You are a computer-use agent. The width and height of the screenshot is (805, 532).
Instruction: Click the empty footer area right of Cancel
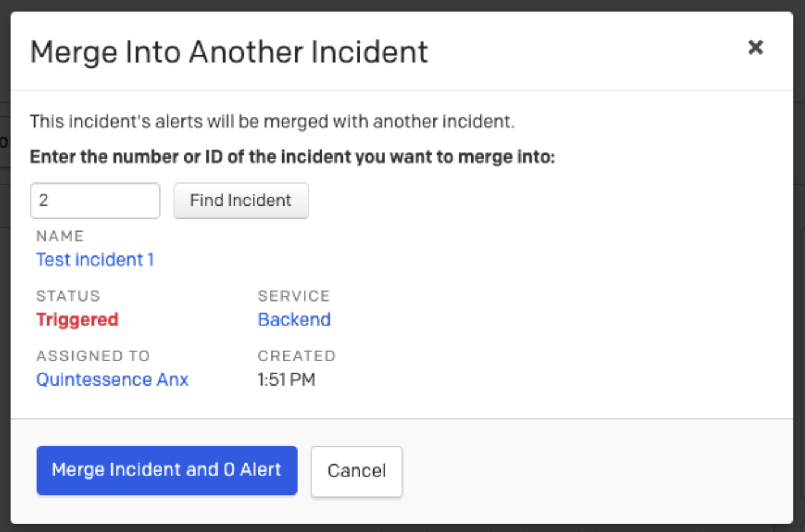point(593,471)
